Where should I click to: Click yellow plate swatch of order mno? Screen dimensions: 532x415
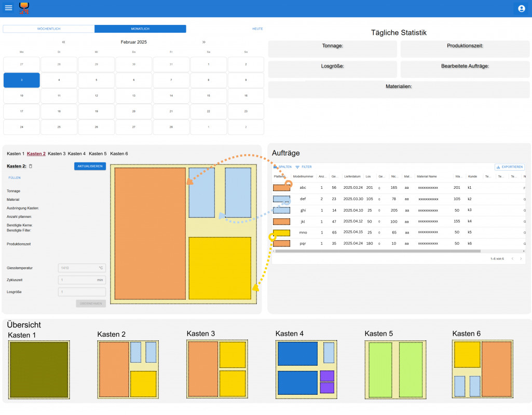282,232
